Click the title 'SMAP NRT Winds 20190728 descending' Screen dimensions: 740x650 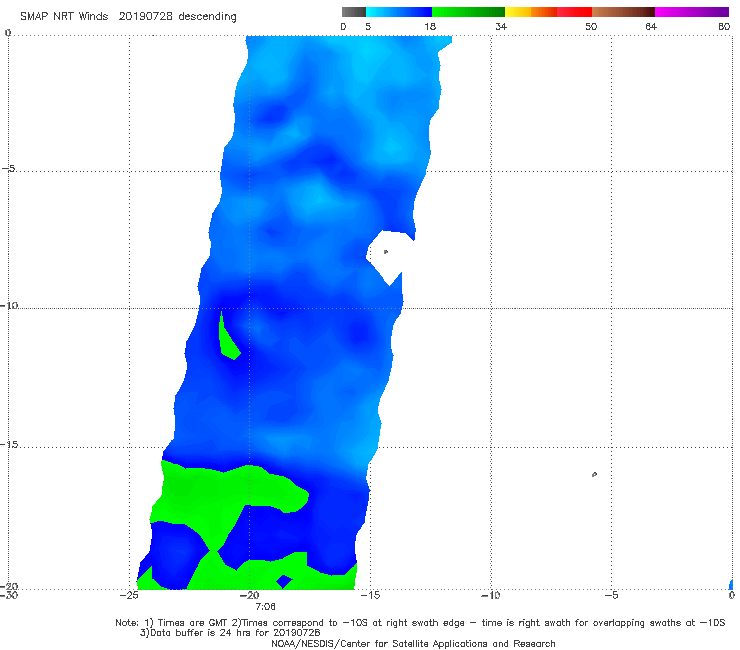128,17
